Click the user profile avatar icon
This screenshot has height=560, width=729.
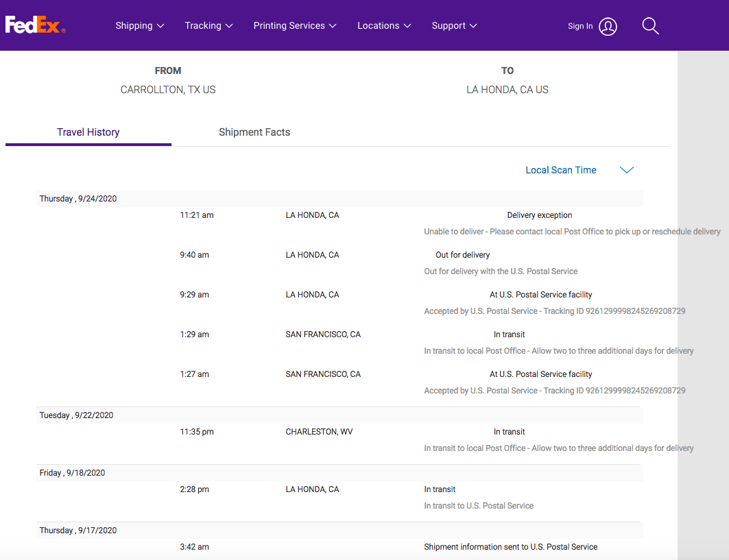pyautogui.click(x=608, y=27)
